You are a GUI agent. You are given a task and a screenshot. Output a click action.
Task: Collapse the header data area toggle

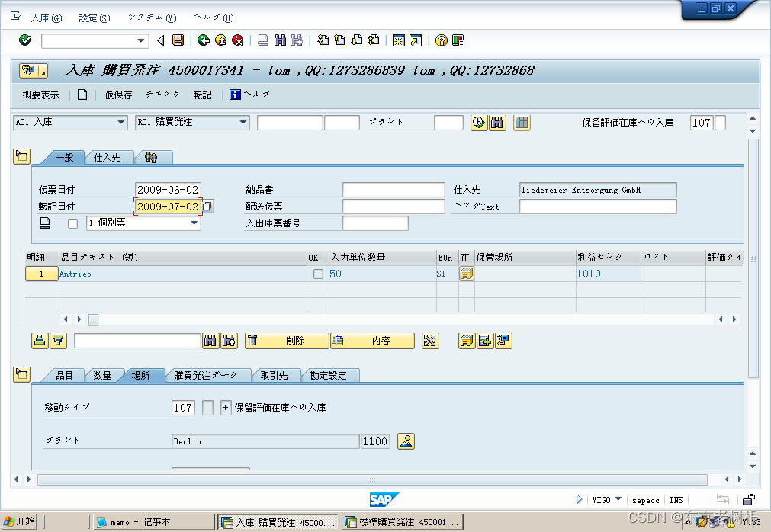point(21,156)
